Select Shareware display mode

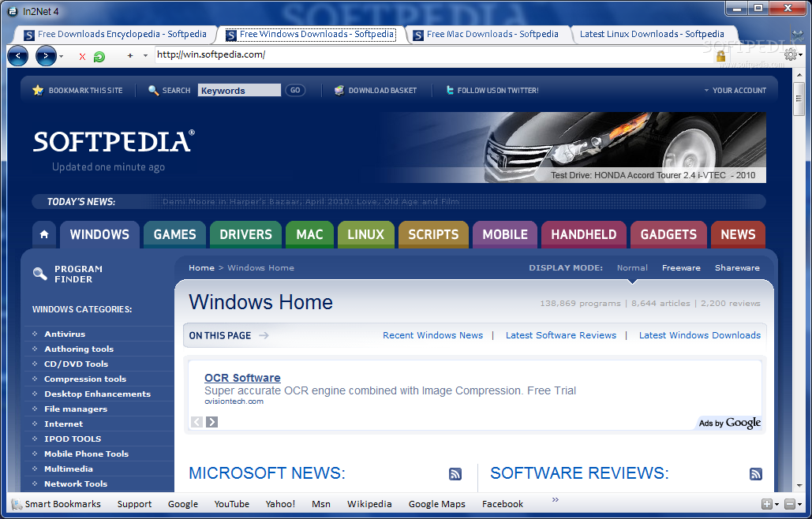tap(737, 267)
